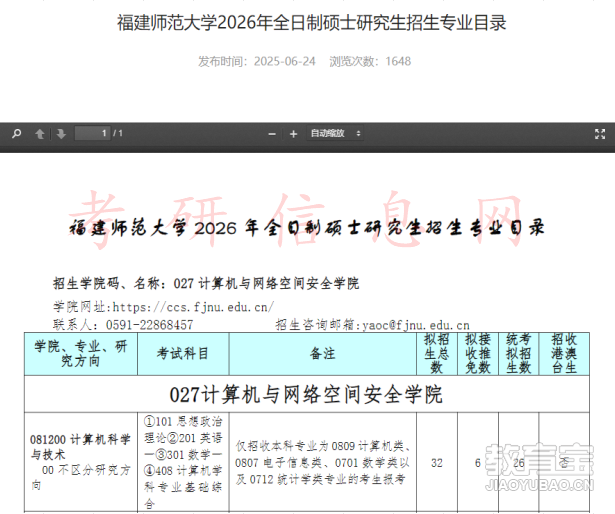Click the 统考拟招生数 column header

pos(519,354)
